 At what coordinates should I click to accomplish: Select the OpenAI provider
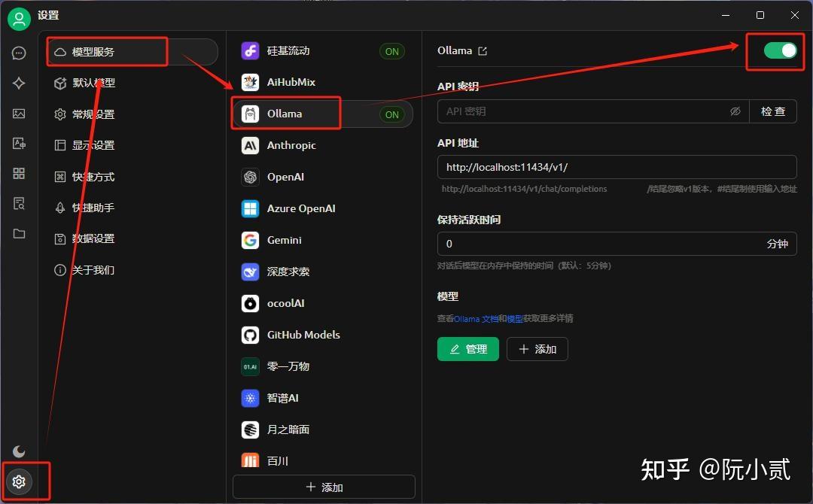point(323,177)
